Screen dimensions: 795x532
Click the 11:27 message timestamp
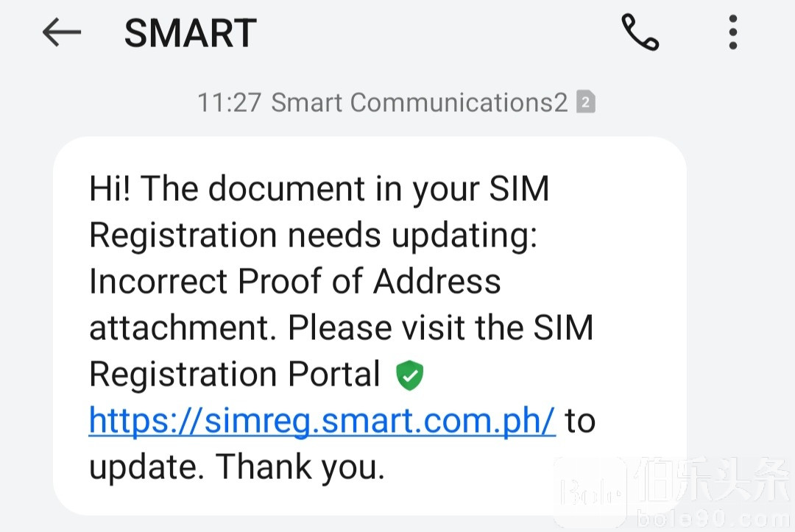[229, 102]
